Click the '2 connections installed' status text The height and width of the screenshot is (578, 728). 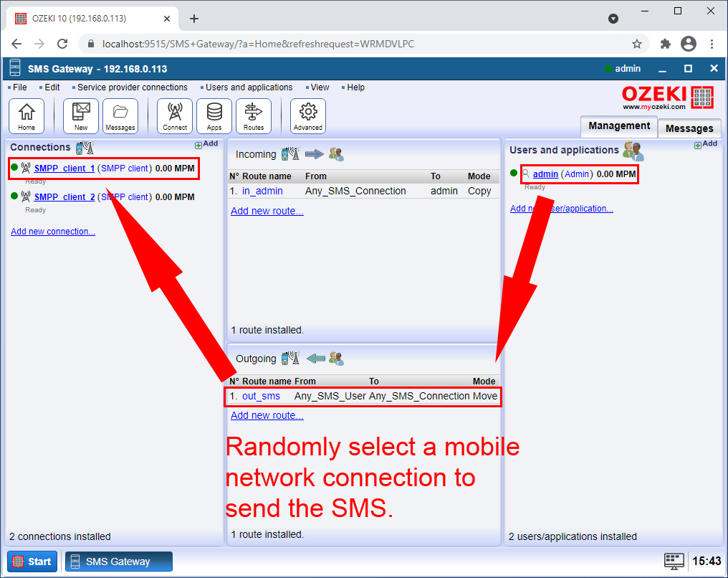point(60,536)
